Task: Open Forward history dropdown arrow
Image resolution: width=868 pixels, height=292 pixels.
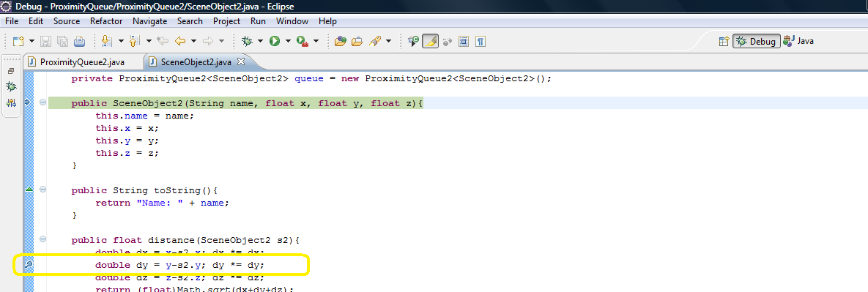Action: [221, 41]
